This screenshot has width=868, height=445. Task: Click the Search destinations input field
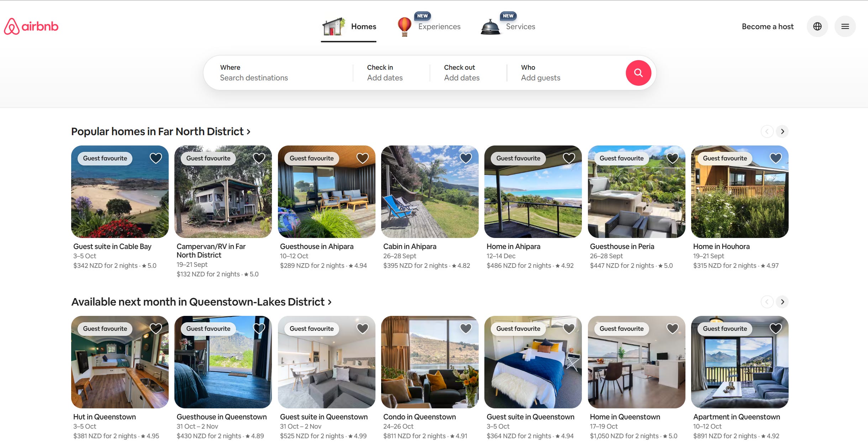[x=253, y=78]
